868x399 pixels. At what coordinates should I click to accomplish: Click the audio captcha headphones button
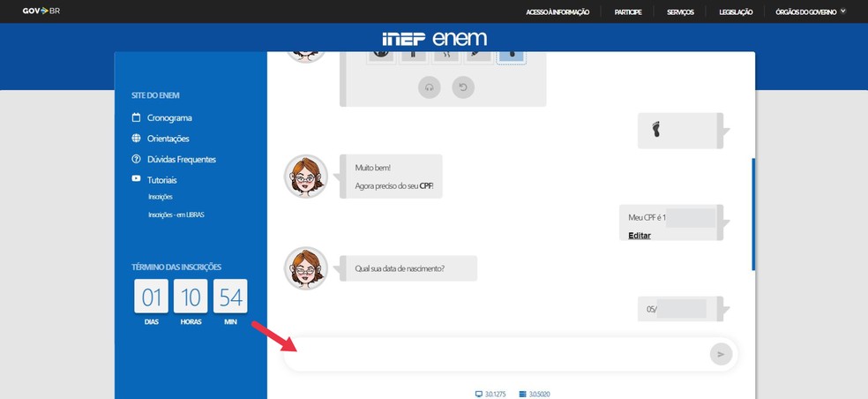click(x=429, y=87)
